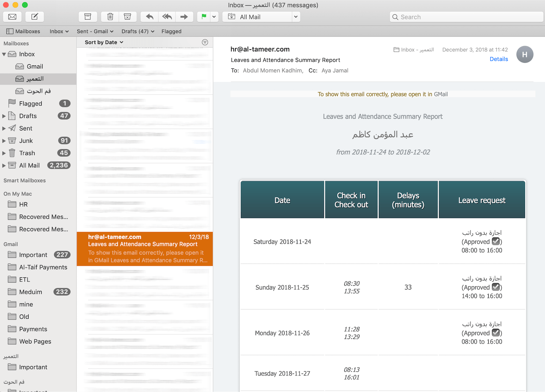Open Sent - Gmail favorites dropdown
Viewport: 545px width, 392px height.
(95, 31)
